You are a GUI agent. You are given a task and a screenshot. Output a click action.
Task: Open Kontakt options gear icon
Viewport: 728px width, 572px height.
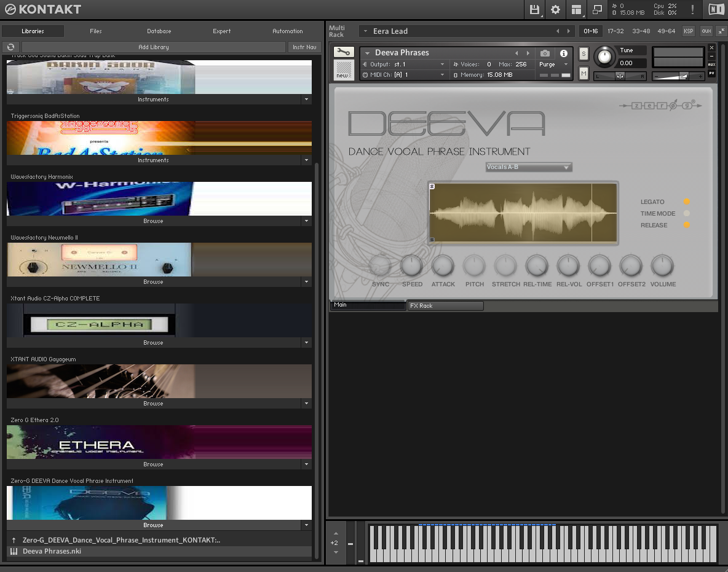[555, 9]
